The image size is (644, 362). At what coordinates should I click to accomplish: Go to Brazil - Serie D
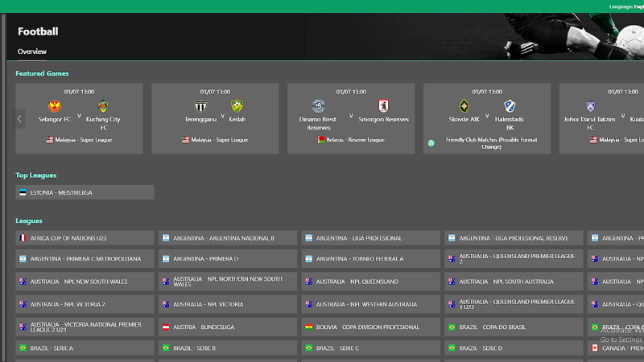click(514, 348)
